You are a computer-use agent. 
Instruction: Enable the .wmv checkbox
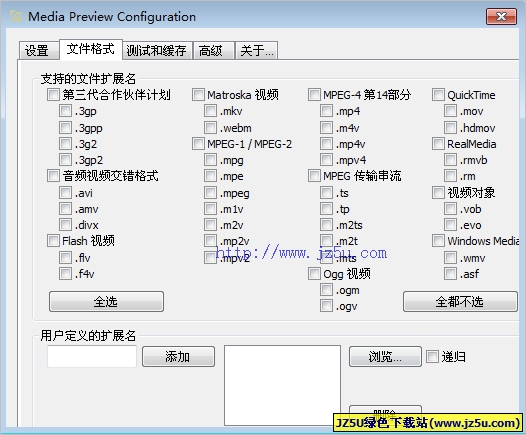451,258
